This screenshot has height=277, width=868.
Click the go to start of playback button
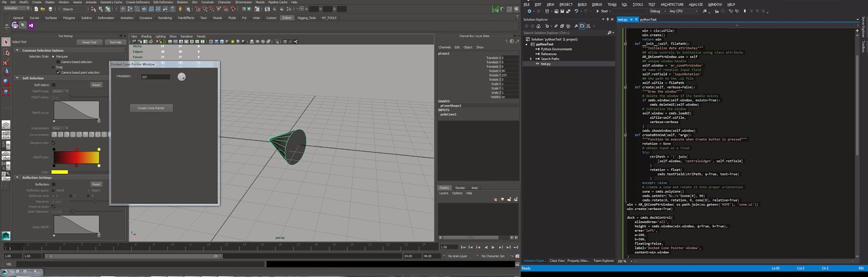click(x=463, y=247)
